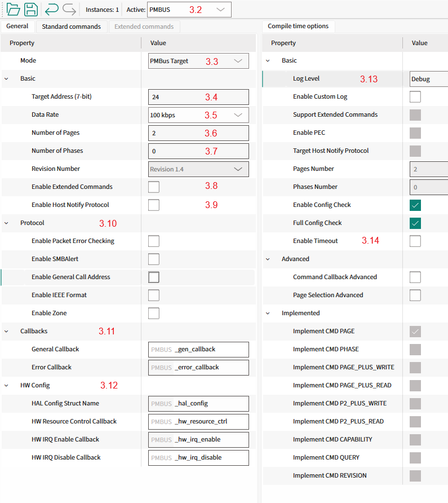Open the Extended commands tab
This screenshot has height=503, width=448.
[144, 27]
